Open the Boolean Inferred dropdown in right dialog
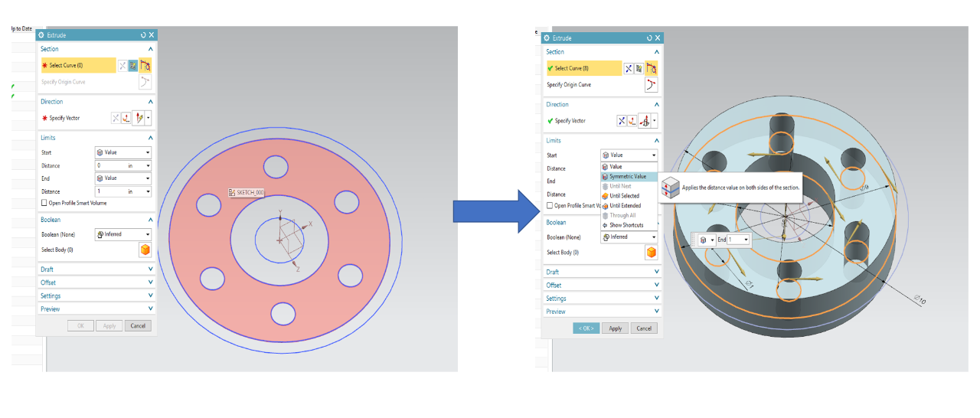980x418 pixels. (629, 237)
